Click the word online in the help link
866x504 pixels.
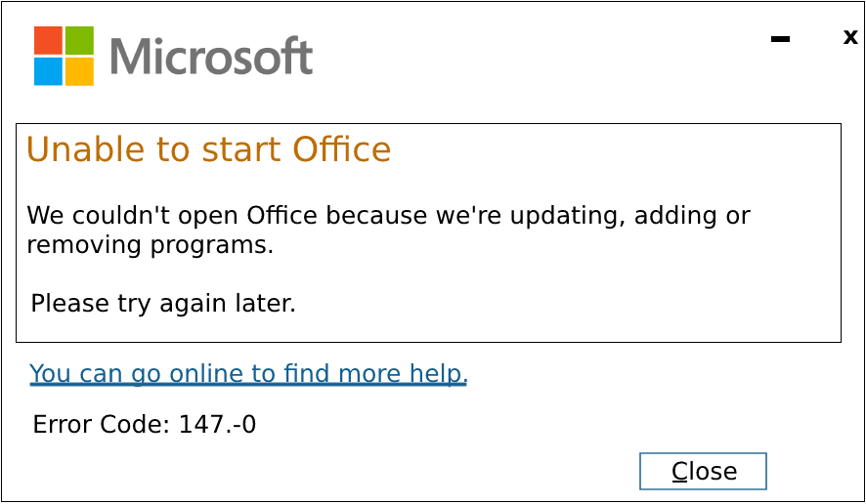(x=206, y=374)
